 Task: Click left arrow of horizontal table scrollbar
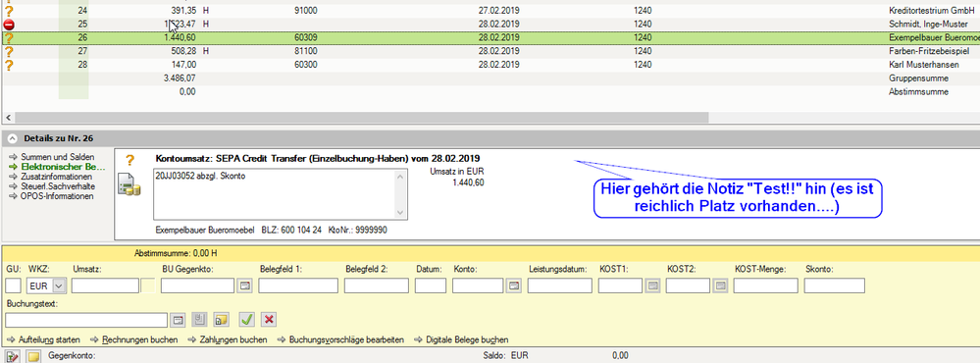(x=8, y=117)
